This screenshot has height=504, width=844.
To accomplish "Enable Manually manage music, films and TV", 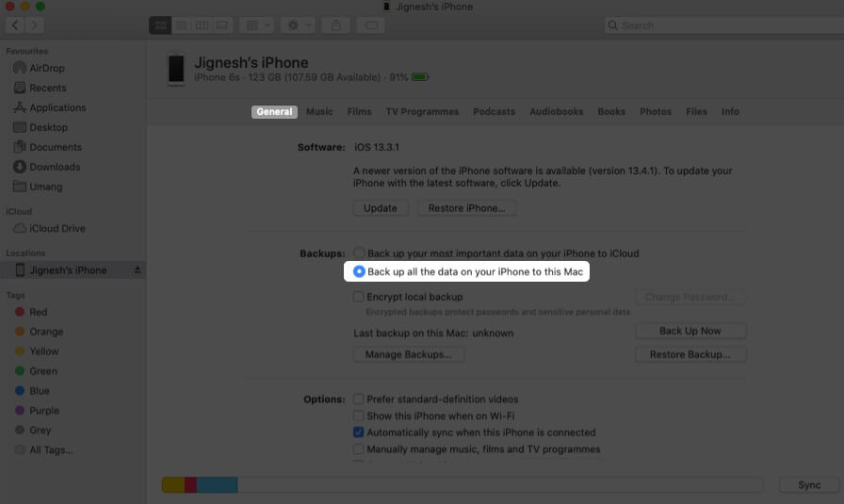I will [x=358, y=448].
